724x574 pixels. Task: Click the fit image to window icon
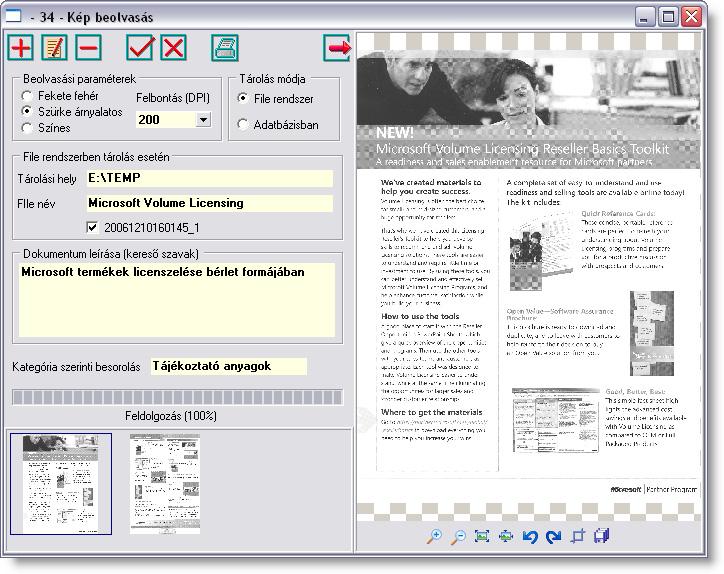coord(482,536)
